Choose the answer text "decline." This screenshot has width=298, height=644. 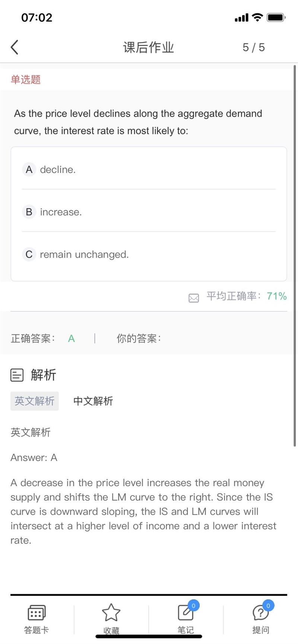tap(58, 170)
